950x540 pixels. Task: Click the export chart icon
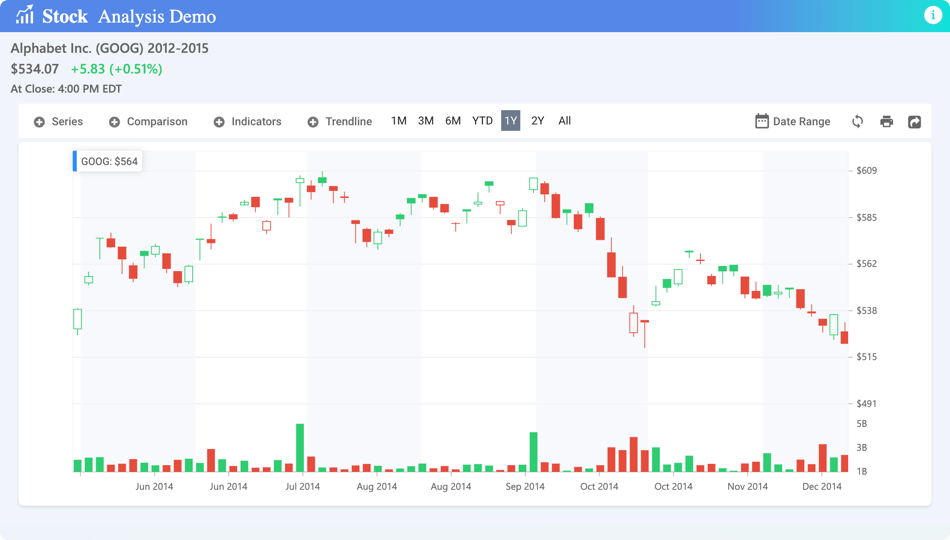tap(914, 121)
